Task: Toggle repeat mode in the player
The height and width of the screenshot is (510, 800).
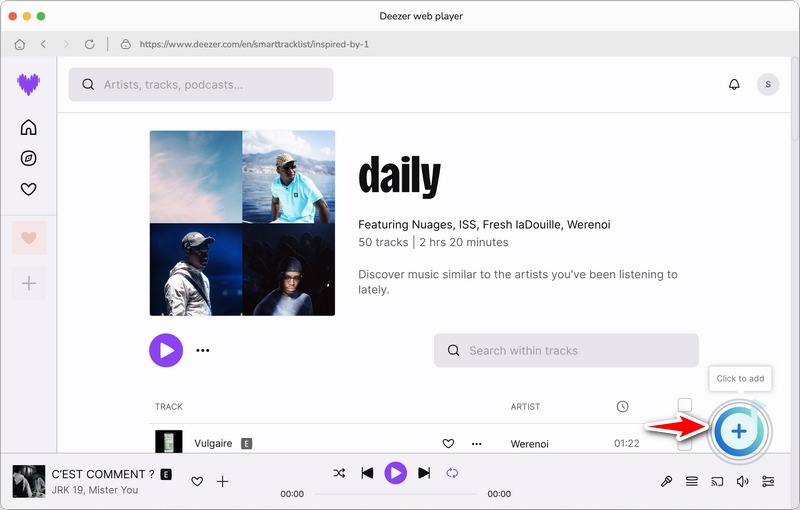Action: tap(452, 473)
